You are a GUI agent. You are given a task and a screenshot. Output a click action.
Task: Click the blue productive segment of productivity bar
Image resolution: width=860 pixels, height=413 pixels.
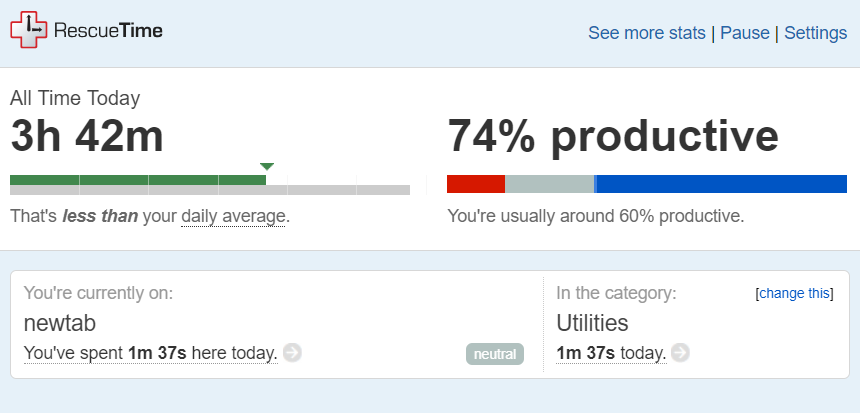(721, 184)
